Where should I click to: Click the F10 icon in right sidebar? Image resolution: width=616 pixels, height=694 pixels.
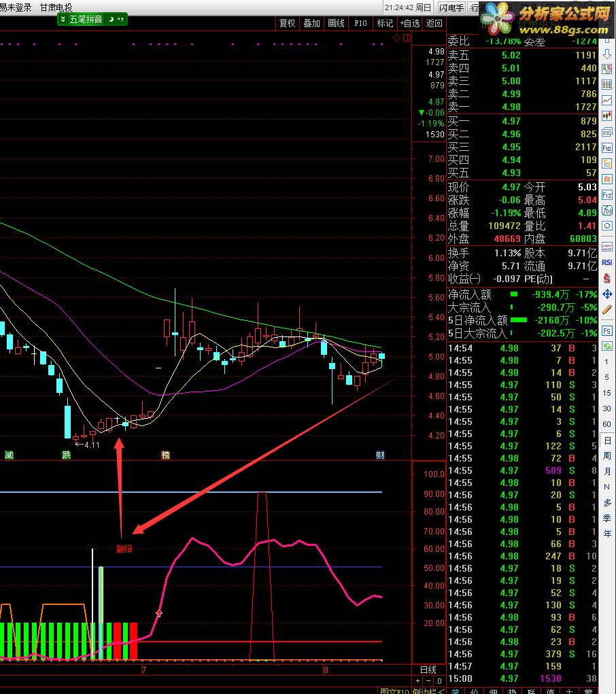click(606, 148)
